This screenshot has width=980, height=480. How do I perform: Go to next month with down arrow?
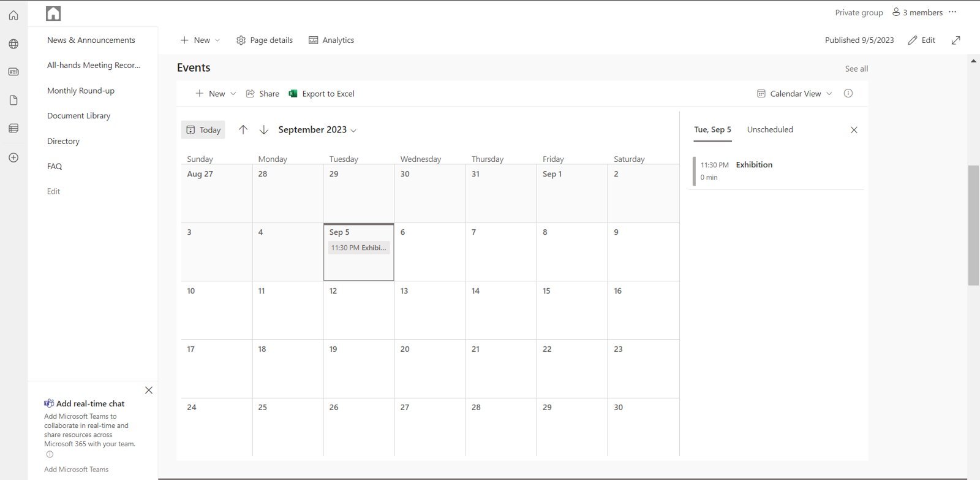[x=264, y=129]
